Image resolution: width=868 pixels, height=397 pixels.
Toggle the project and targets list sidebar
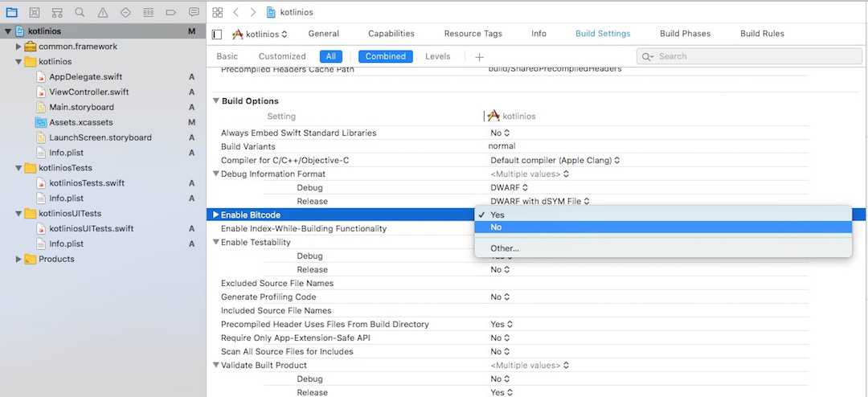(x=217, y=35)
